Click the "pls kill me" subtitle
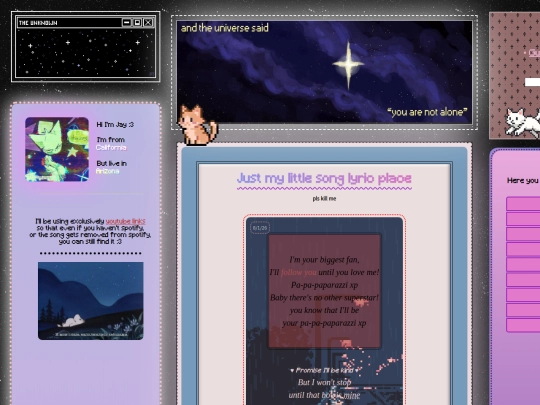The image size is (540, 405). [324, 199]
